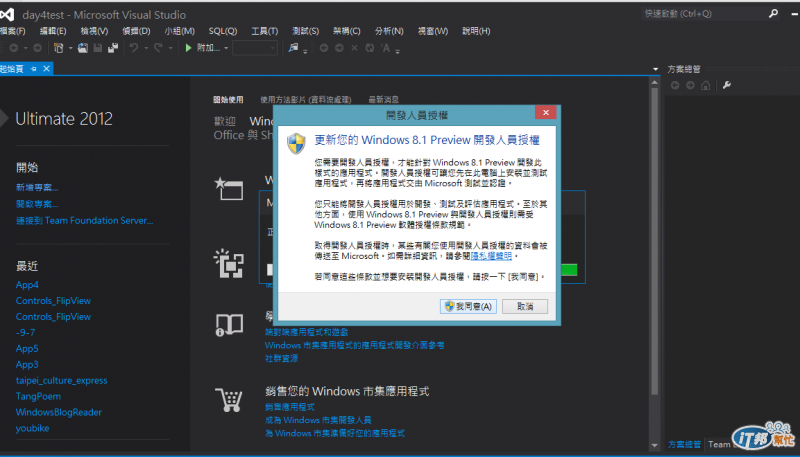The width and height of the screenshot is (800, 457).
Task: Expand the web browser toolbar overflow options
Action: 397,52
